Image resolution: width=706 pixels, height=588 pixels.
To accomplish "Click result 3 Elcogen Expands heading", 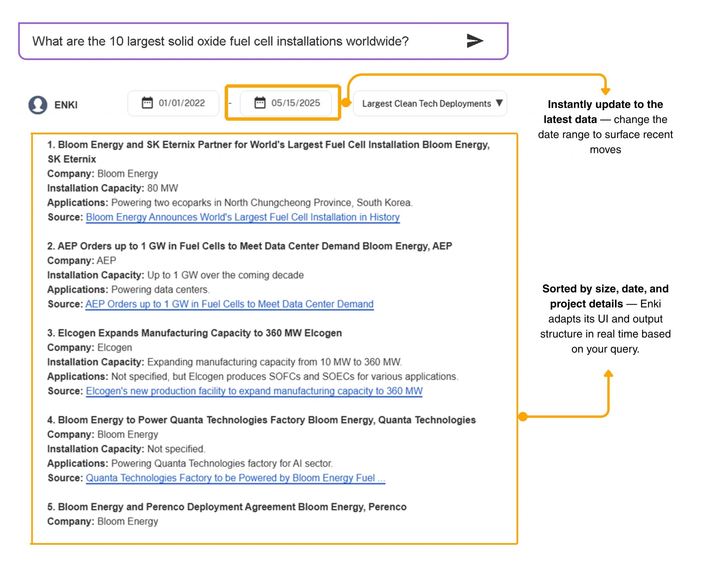I will coord(194,333).
